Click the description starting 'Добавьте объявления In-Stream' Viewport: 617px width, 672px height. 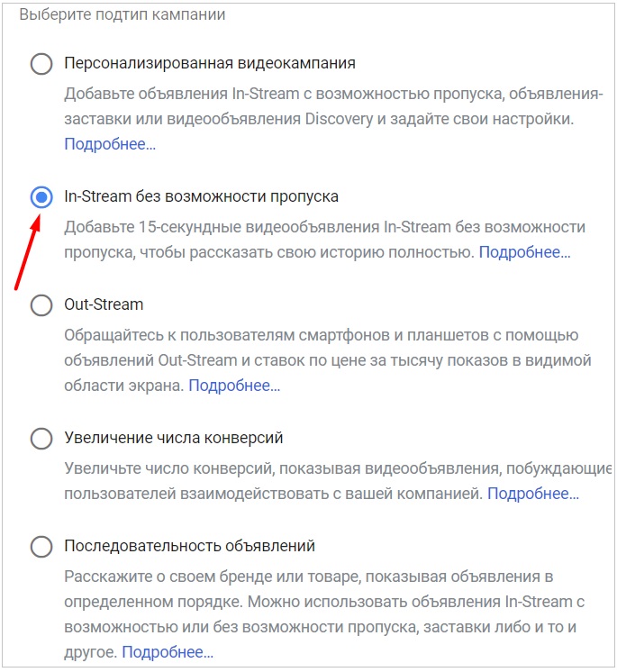point(334,119)
